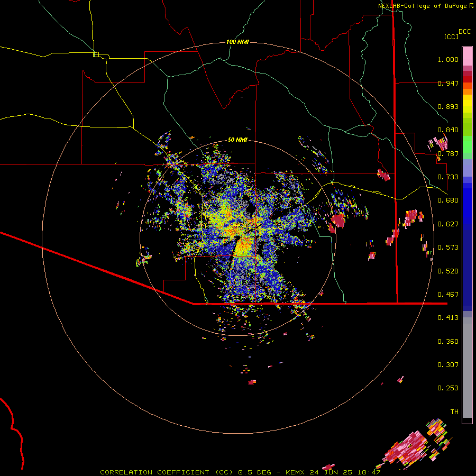Screen dimensions: 476x476
Task: Select the 0.413 scale value
Action: pyautogui.click(x=448, y=318)
